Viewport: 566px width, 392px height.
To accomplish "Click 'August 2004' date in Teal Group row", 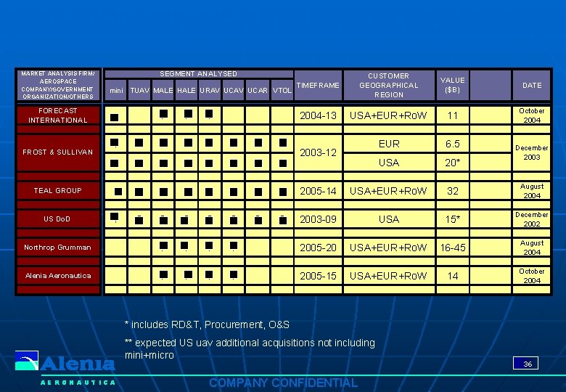I will pyautogui.click(x=532, y=191).
